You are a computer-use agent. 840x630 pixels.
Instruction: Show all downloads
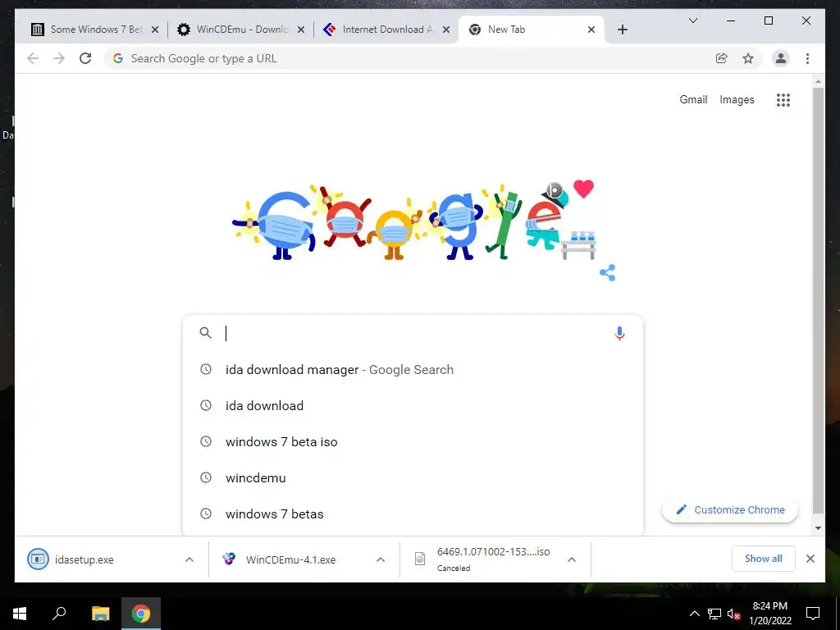click(764, 559)
